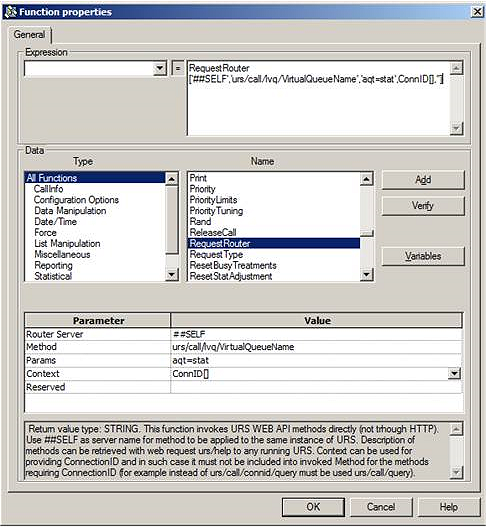Click the Verify button

pyautogui.click(x=423, y=205)
